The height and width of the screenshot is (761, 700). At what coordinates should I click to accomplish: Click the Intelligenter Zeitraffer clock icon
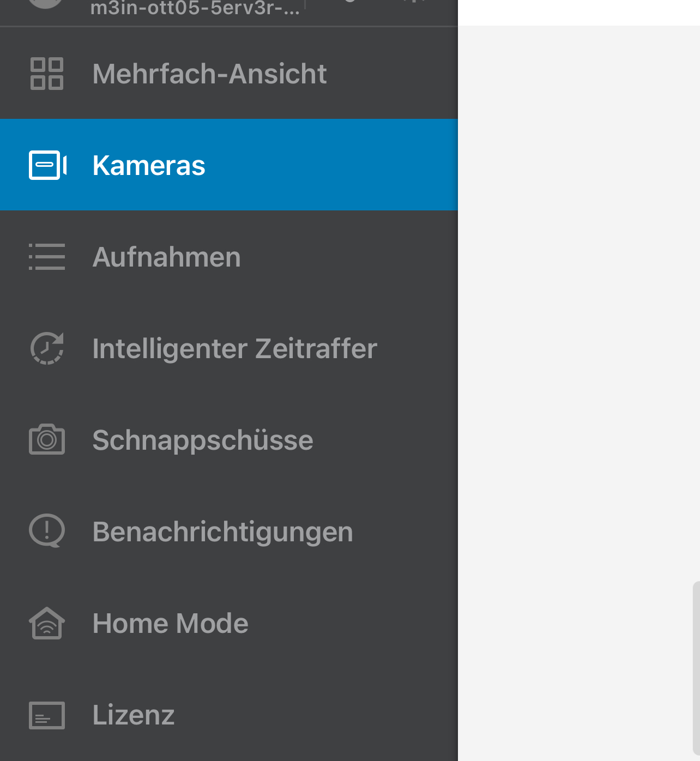(x=47, y=348)
